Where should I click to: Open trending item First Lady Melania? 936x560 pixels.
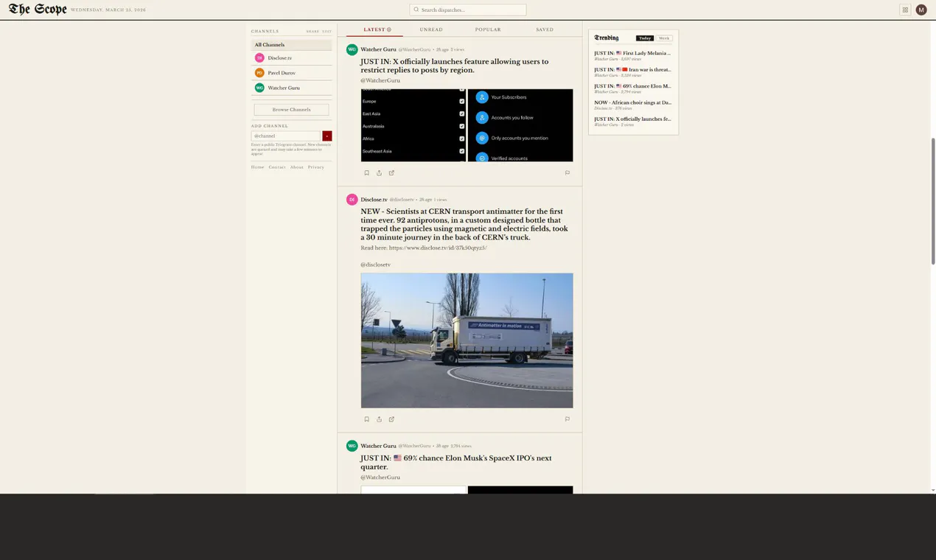(x=632, y=55)
